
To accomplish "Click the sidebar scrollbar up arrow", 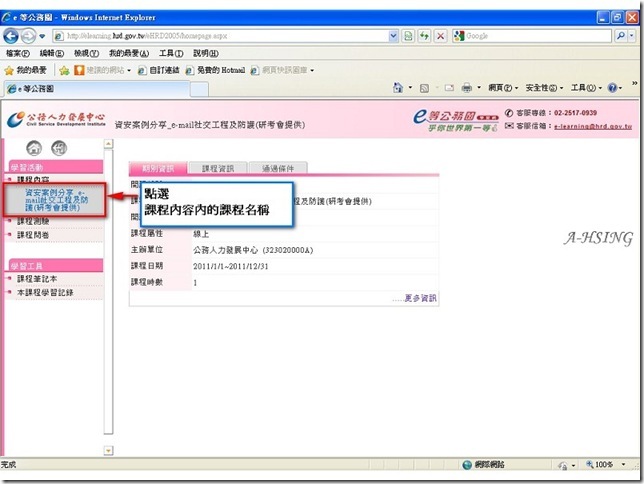I will 108,144.
